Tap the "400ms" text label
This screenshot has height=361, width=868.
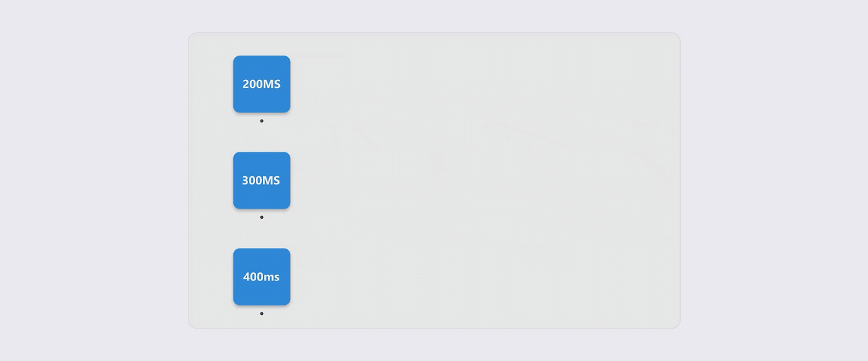click(x=262, y=276)
